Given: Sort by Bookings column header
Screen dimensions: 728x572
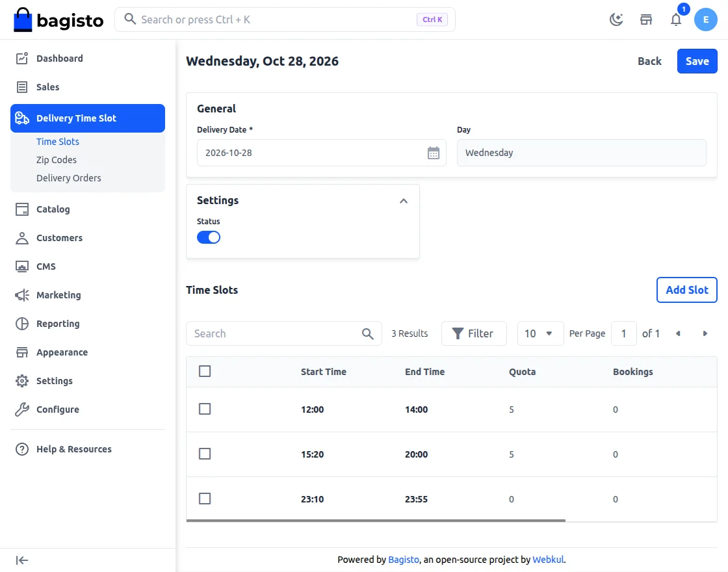Looking at the screenshot, I should pos(632,372).
